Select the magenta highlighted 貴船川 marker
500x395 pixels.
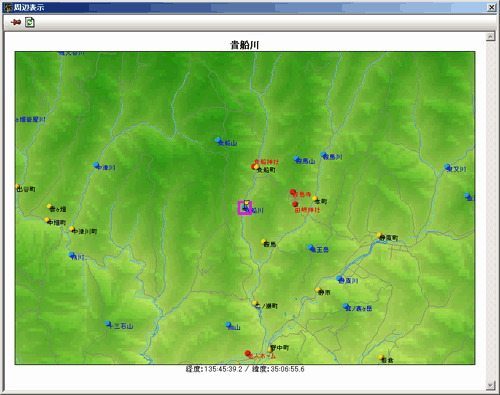click(245, 208)
